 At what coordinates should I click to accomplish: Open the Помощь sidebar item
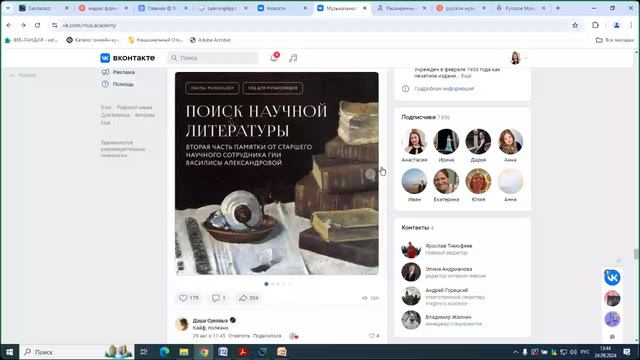point(118,84)
